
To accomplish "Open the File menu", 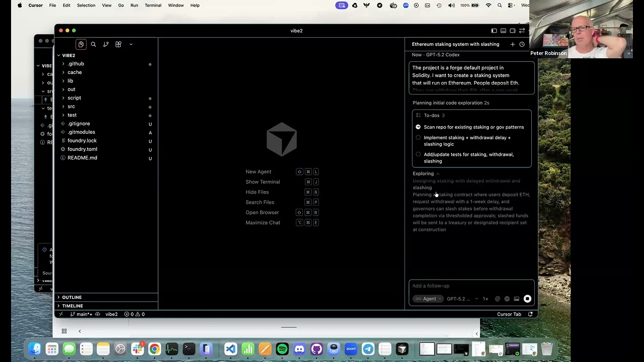I will pos(52,6).
